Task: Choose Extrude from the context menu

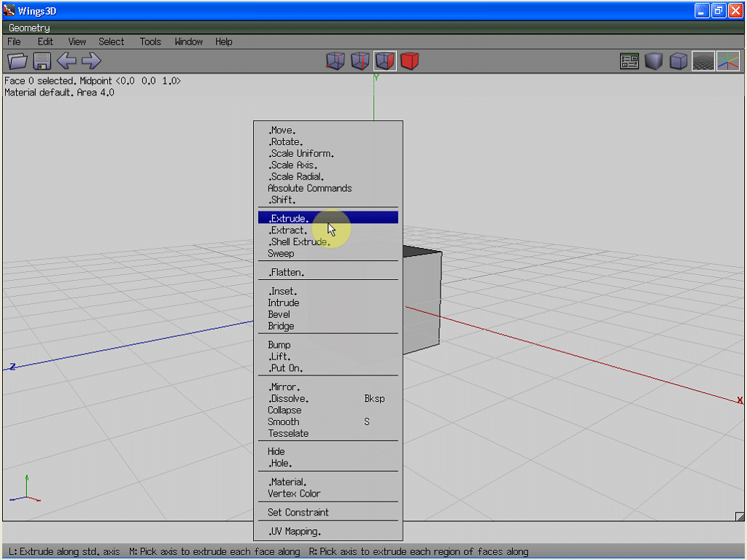Action: tap(289, 218)
